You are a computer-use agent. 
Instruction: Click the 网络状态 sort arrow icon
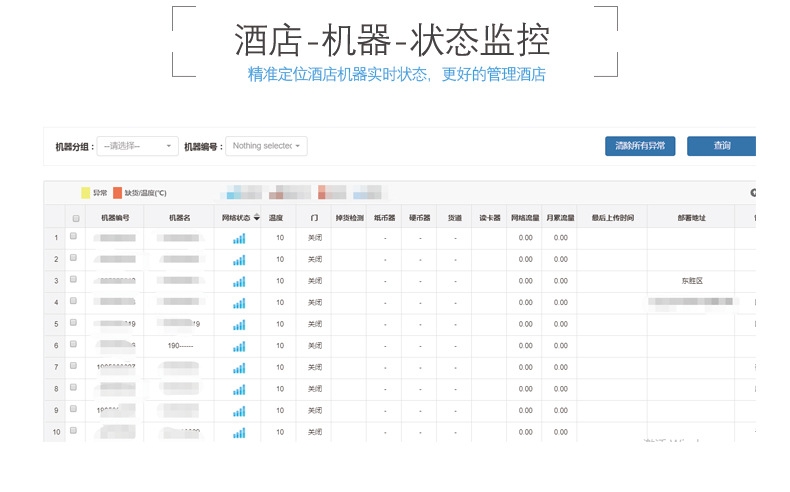(x=256, y=217)
